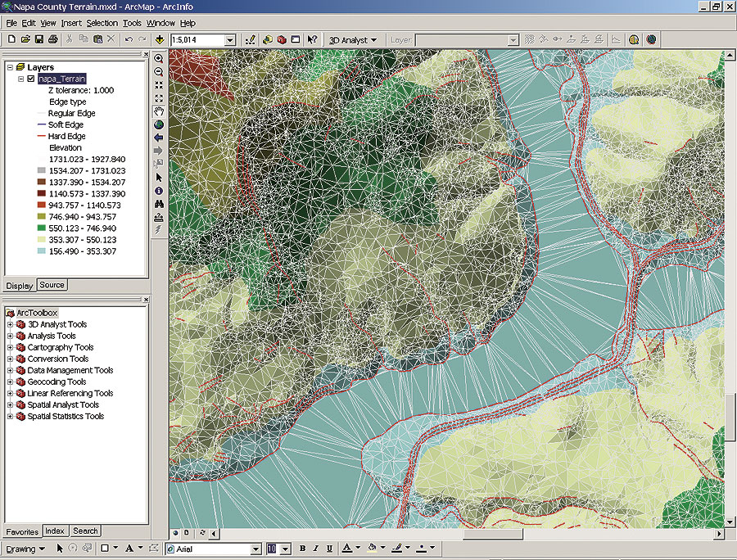Open the Drawing menu button
The image size is (737, 560).
tap(25, 549)
